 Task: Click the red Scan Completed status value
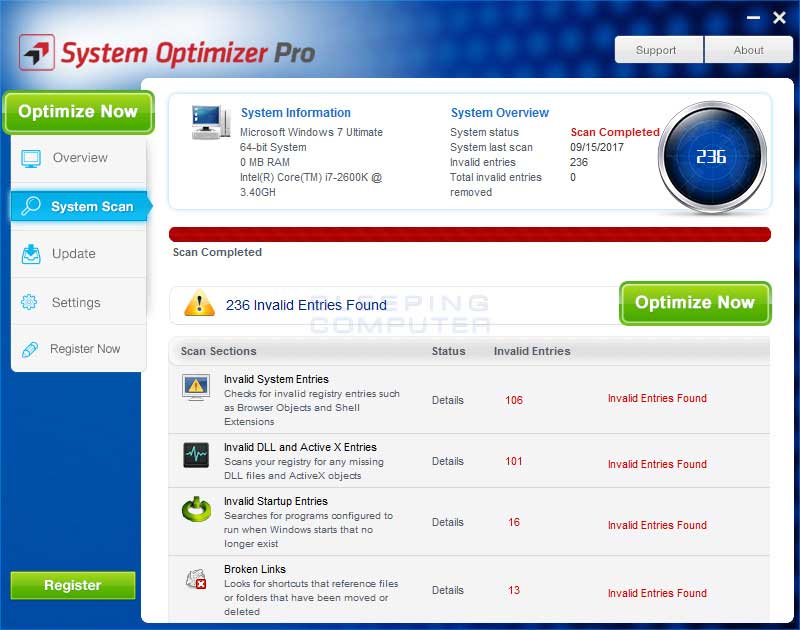(x=615, y=132)
